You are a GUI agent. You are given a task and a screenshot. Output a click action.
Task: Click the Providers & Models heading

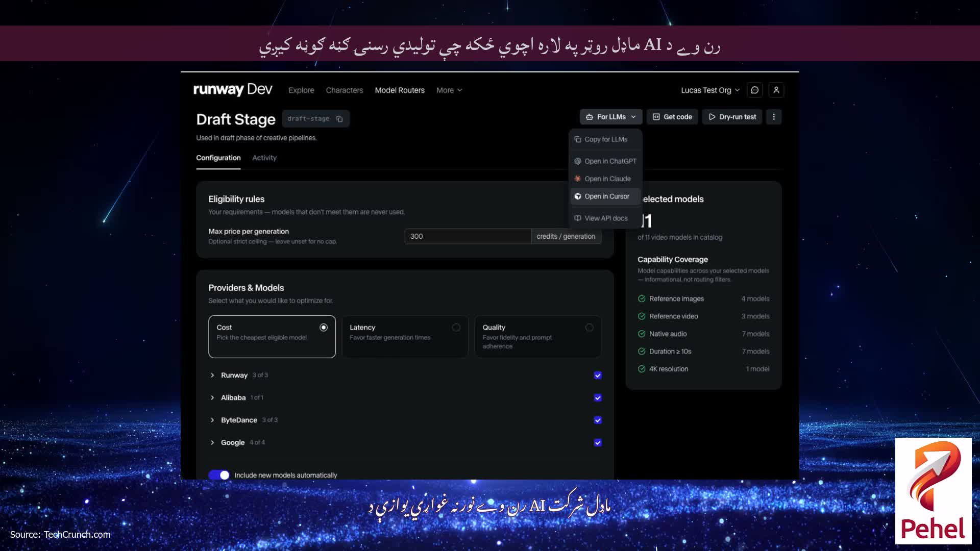click(x=246, y=288)
